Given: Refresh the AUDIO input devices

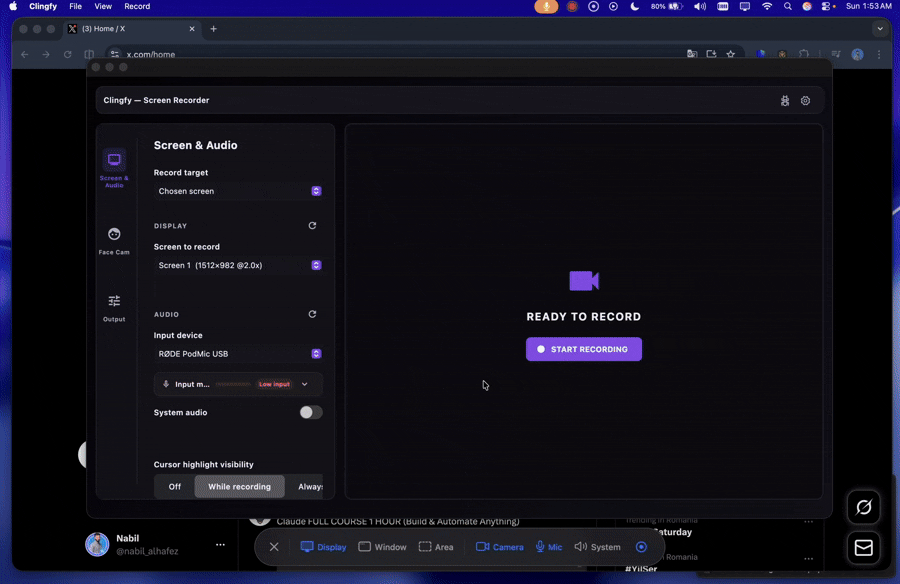Looking at the screenshot, I should click(x=312, y=313).
